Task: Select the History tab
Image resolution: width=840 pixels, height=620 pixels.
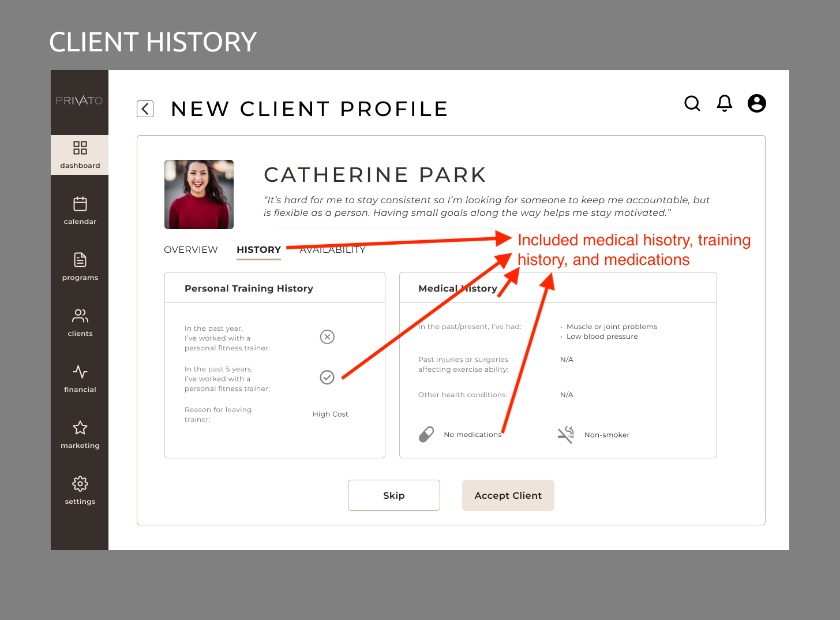Action: point(258,249)
